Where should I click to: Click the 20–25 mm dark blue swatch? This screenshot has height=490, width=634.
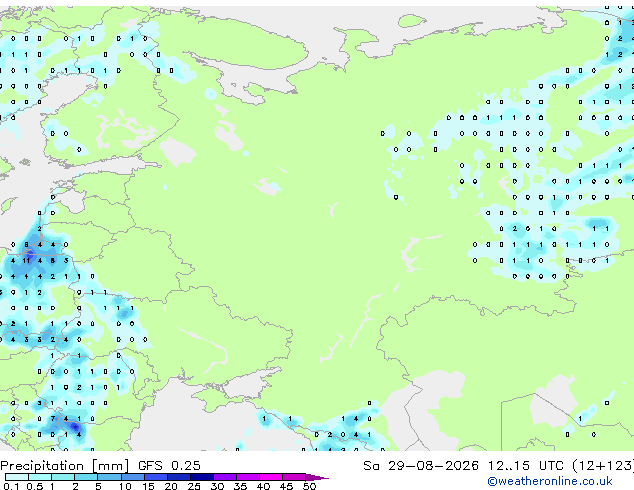pos(178,477)
